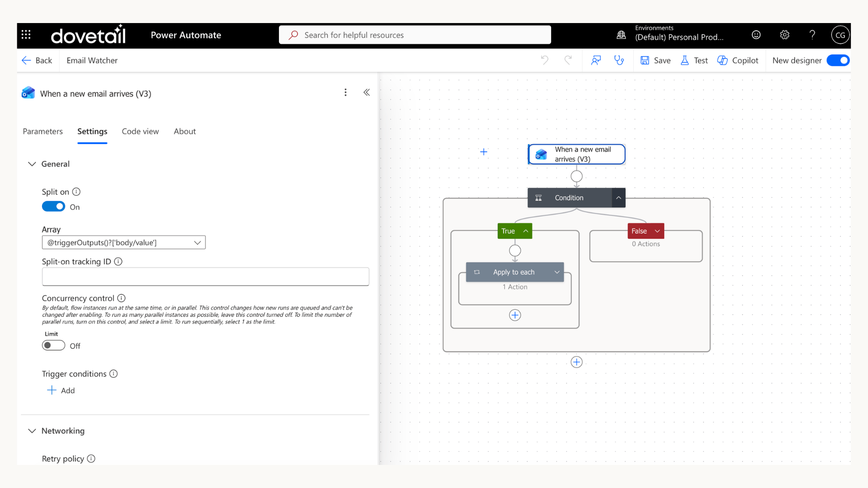
Task: Open the CG account avatar
Action: pos(840,35)
